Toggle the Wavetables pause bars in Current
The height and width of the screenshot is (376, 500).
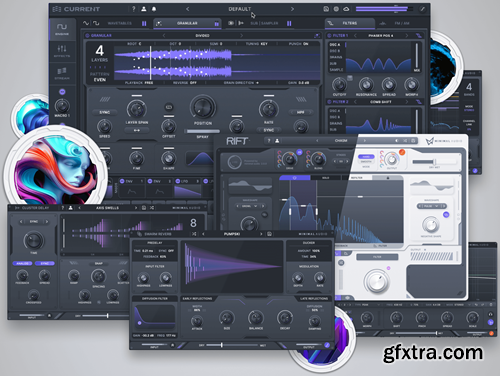144,23
